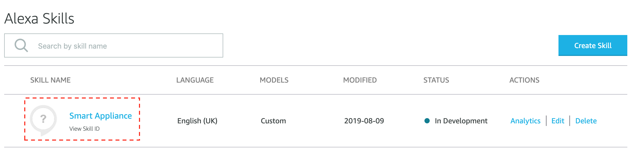This screenshot has height=150, width=644.
Task: Open Analytics for Smart Appliance
Action: [x=525, y=121]
